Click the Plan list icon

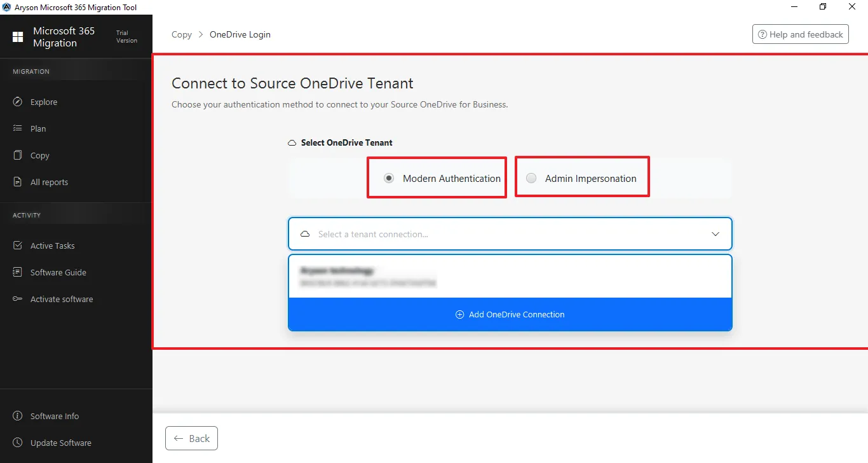pos(18,128)
